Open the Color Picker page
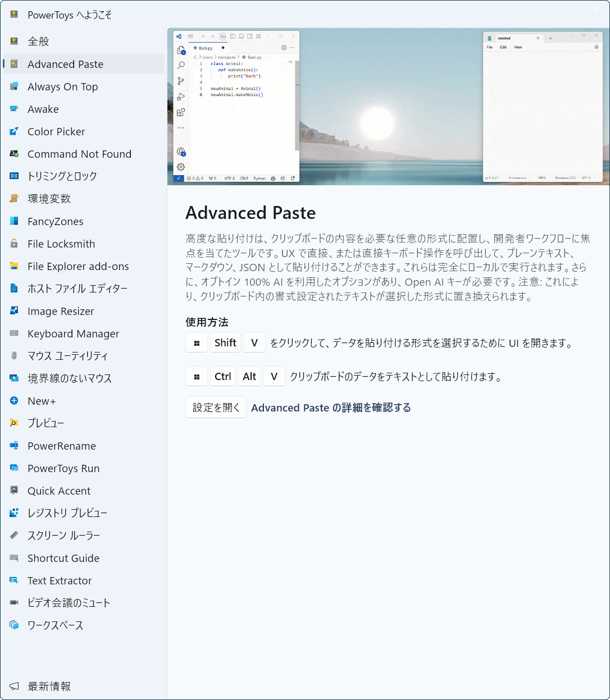This screenshot has width=610, height=700. [84, 131]
